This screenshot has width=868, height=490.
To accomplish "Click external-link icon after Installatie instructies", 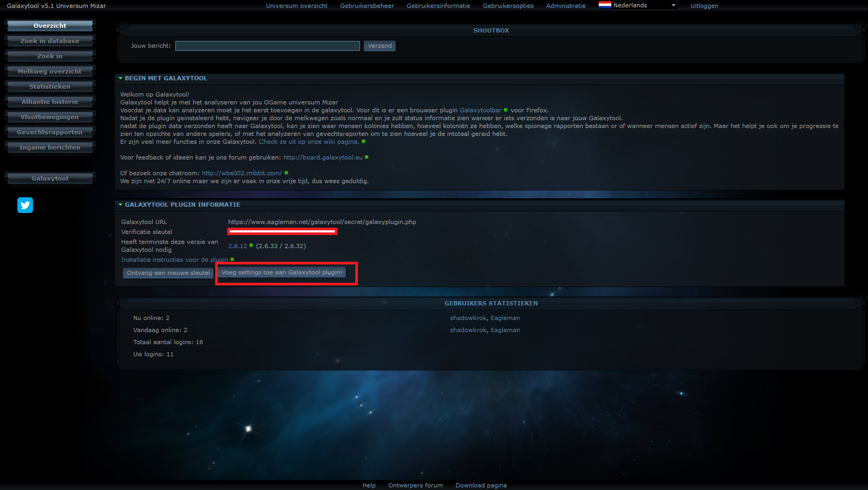I will click(x=232, y=260).
